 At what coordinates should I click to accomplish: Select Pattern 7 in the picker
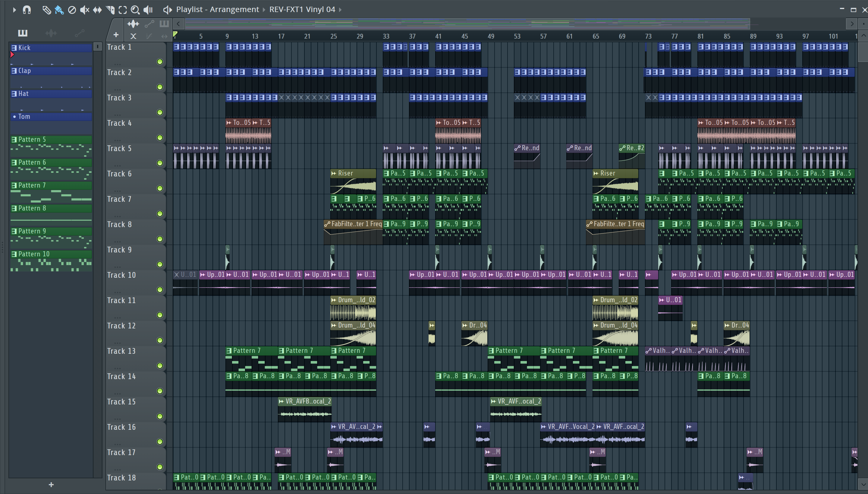(51, 192)
